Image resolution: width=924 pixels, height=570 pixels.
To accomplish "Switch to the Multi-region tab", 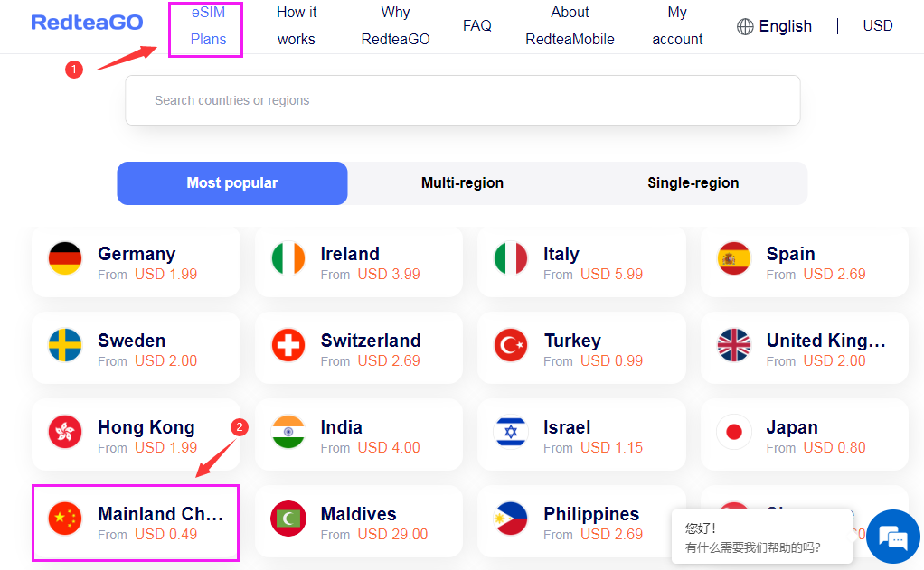I will (462, 183).
